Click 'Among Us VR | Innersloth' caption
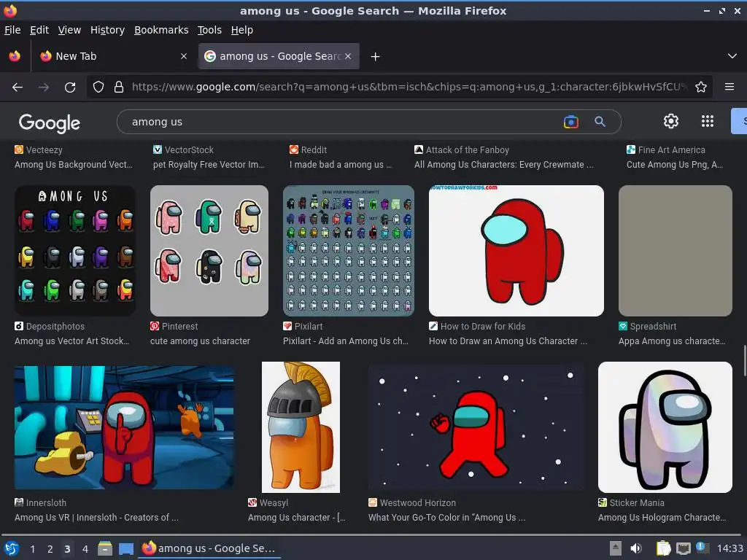747x560 pixels. (97, 517)
